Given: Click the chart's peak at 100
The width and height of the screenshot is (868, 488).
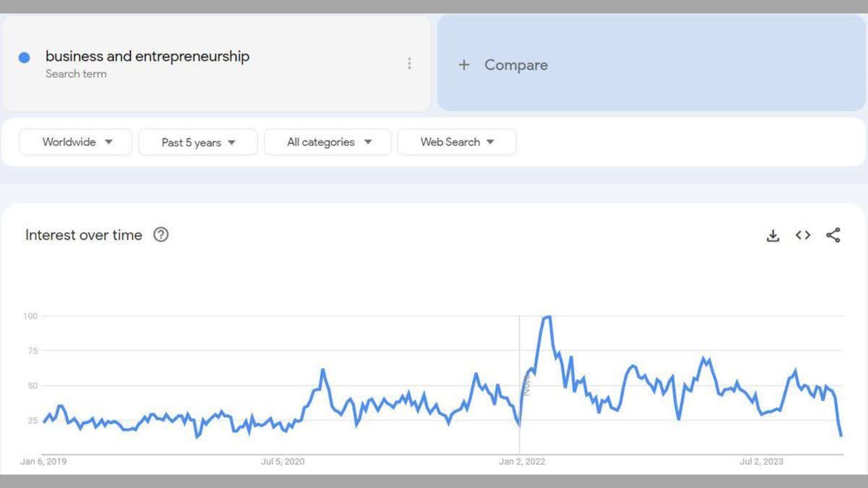Looking at the screenshot, I should click(547, 317).
